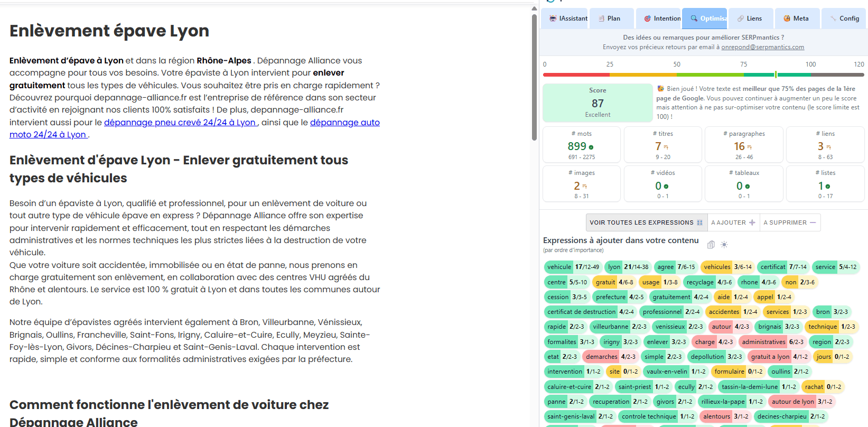Click the indicator icon beside 7 titres

[x=666, y=147]
